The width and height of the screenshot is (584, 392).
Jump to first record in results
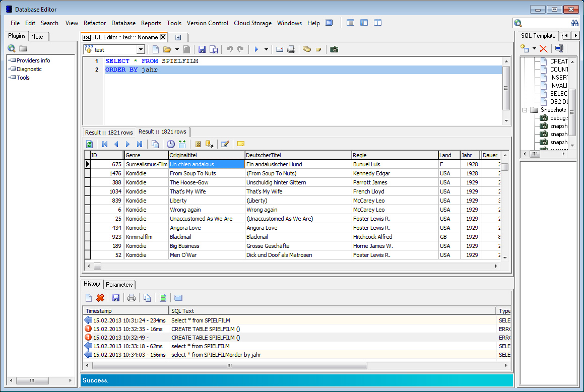tap(105, 144)
